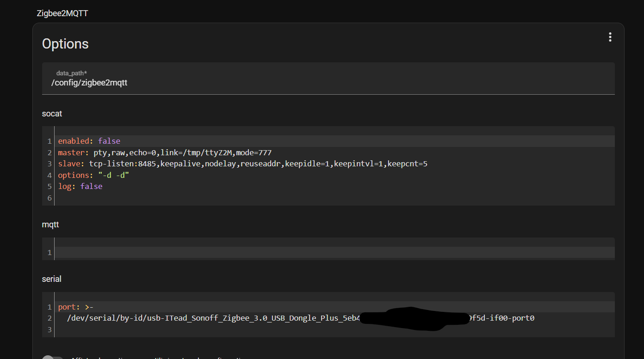Viewport: 644px width, 359px height.
Task: Click the 'socat' section label
Action: click(x=52, y=113)
